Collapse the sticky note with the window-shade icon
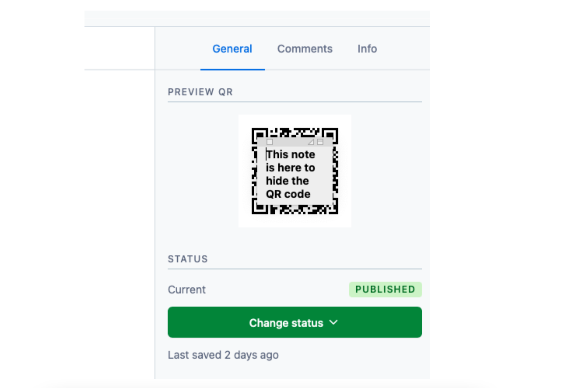This screenshot has width=588, height=388. point(320,142)
